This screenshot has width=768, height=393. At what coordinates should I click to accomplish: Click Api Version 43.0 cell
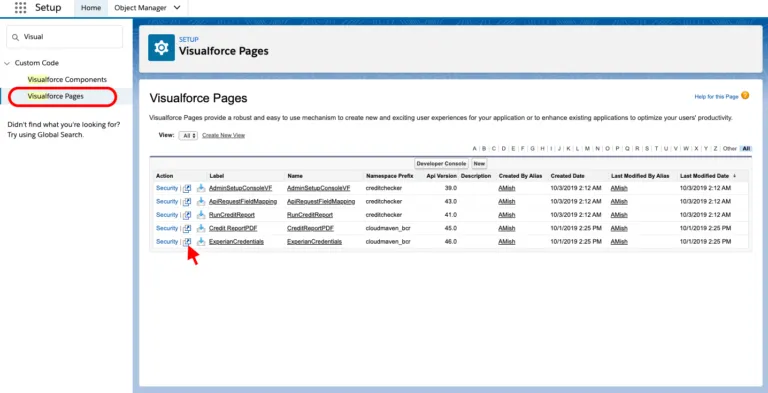pos(451,201)
